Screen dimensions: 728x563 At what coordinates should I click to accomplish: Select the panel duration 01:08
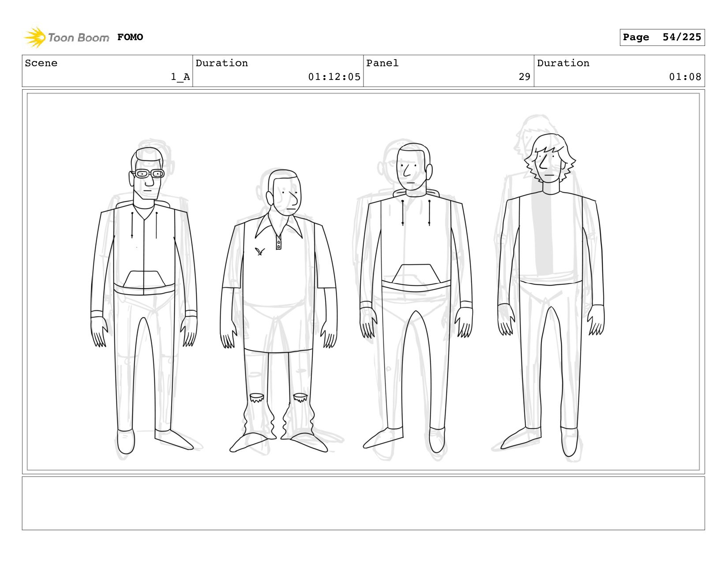pyautogui.click(x=685, y=77)
